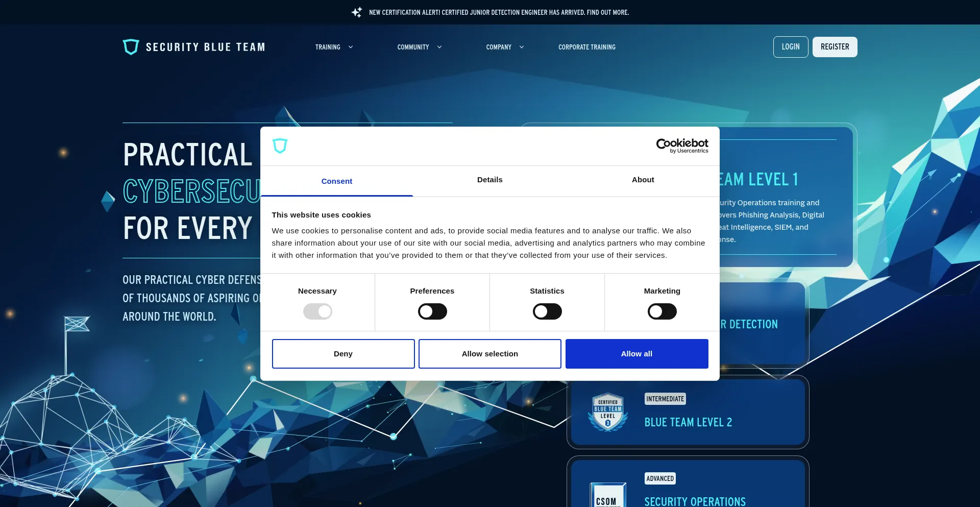Click the 'FOR EVERY' hero heading

tap(188, 228)
